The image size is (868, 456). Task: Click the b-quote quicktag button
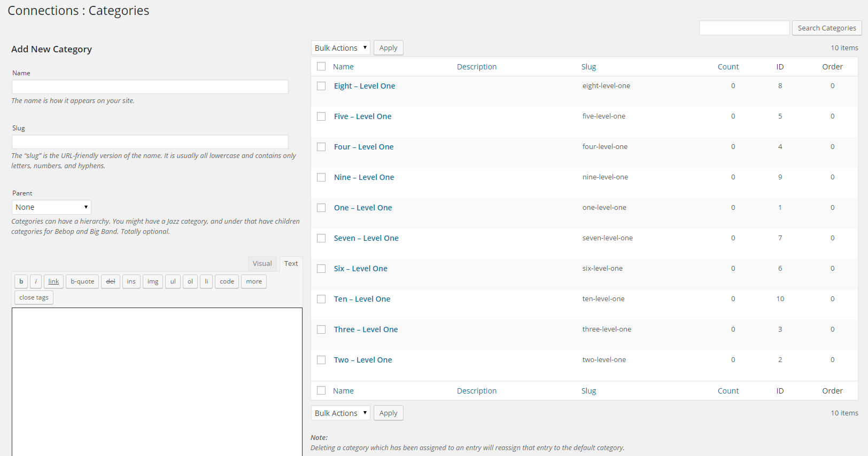82,281
